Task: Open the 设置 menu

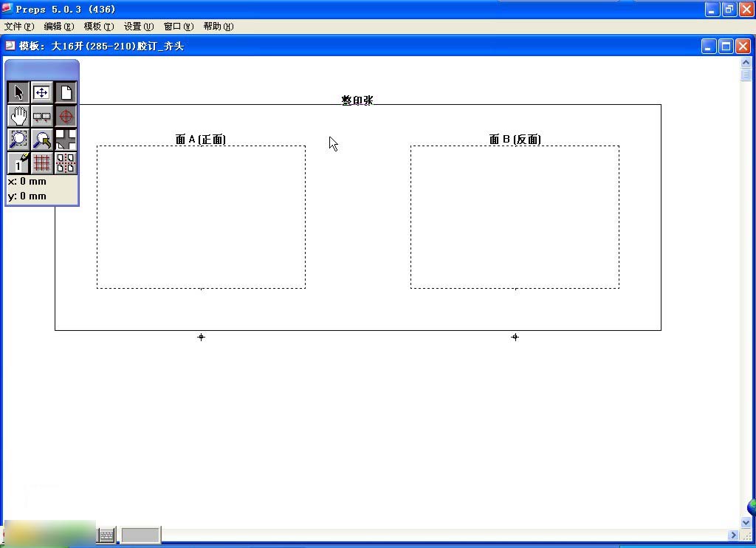Action: 139,27
